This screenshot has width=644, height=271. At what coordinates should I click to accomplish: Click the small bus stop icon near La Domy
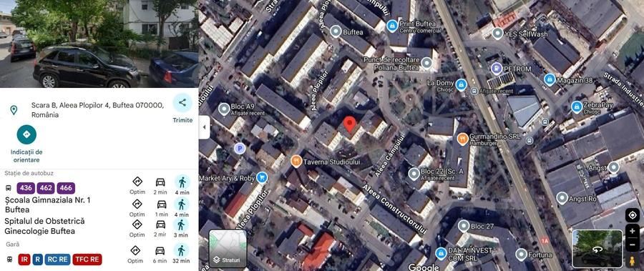(x=474, y=91)
